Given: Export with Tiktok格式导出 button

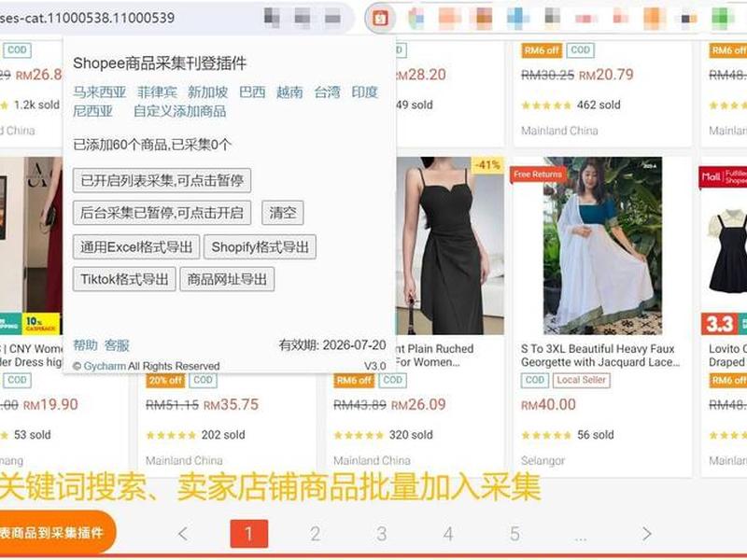Looking at the screenshot, I should click(124, 279).
